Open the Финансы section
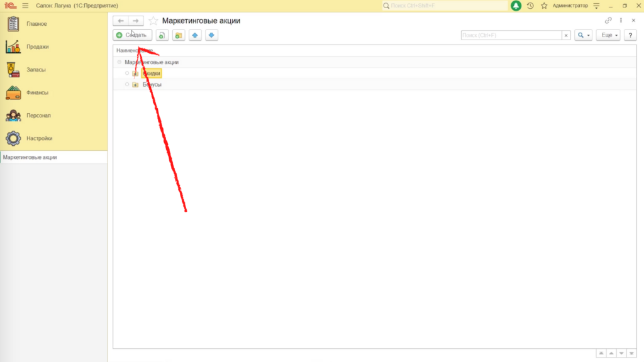The width and height of the screenshot is (644, 362). point(37,93)
